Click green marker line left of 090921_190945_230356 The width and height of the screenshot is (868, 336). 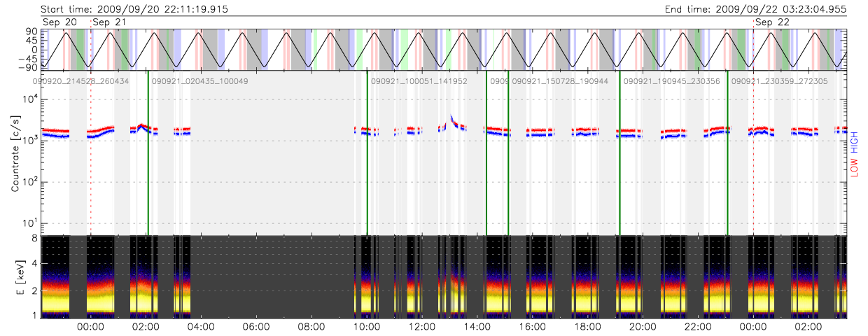(619, 154)
